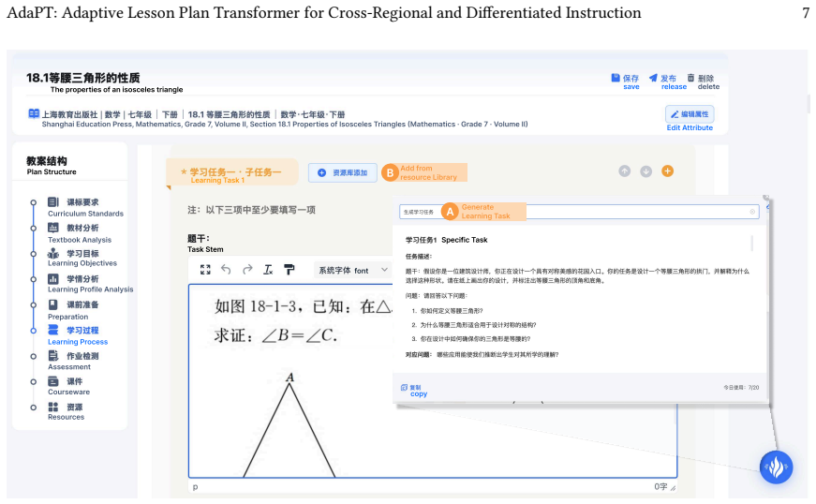Delete the lesson plan (删除)

point(701,79)
